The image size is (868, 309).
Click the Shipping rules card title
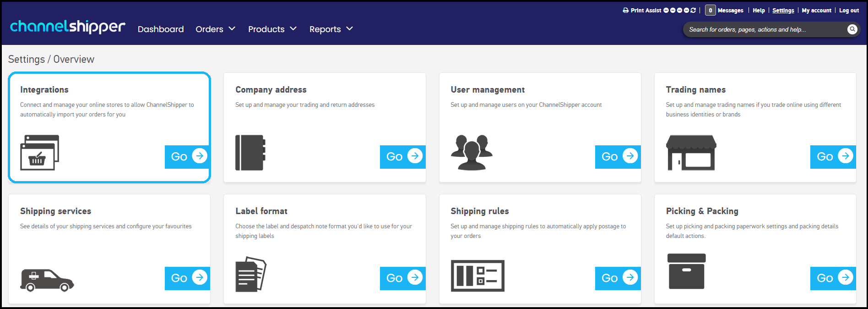(480, 211)
